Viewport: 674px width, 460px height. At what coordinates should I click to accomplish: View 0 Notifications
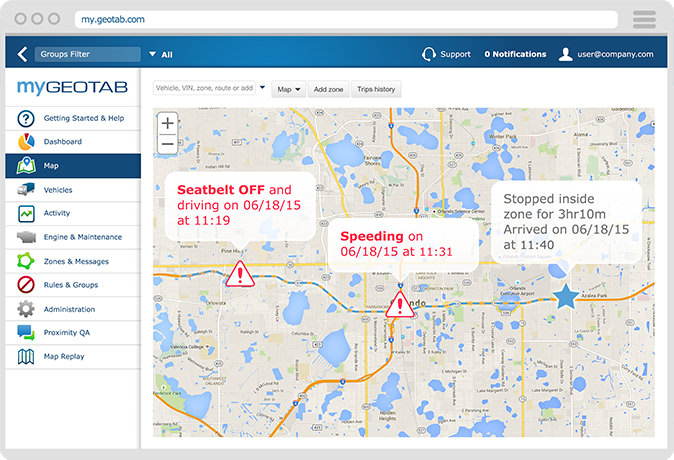point(515,54)
